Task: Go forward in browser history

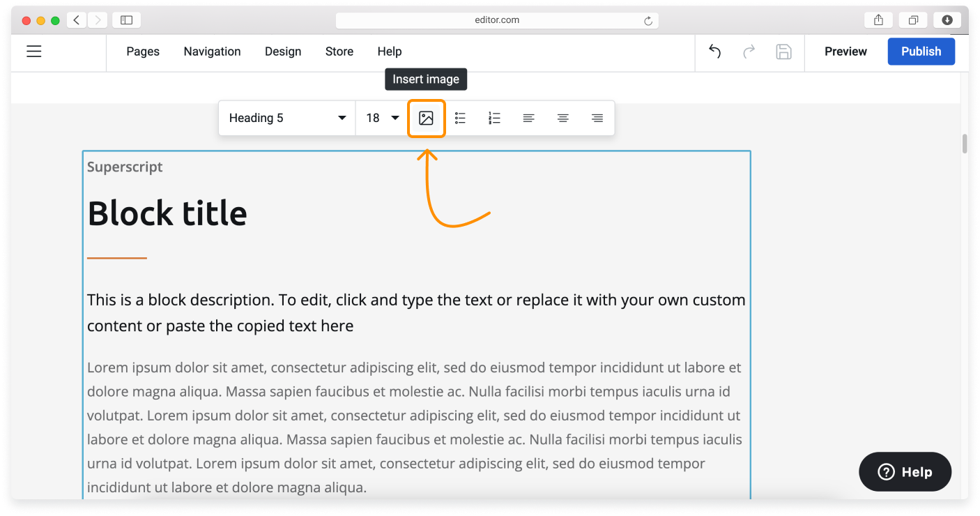Action: point(97,20)
